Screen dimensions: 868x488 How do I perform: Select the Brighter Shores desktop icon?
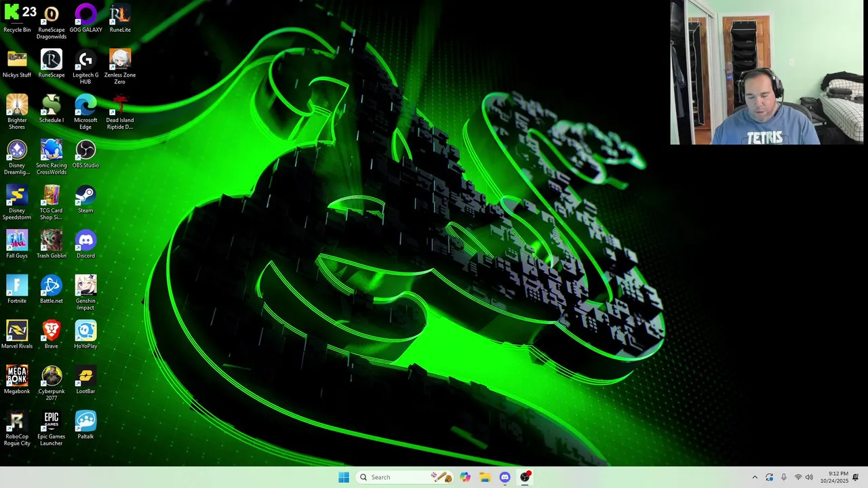(x=17, y=112)
